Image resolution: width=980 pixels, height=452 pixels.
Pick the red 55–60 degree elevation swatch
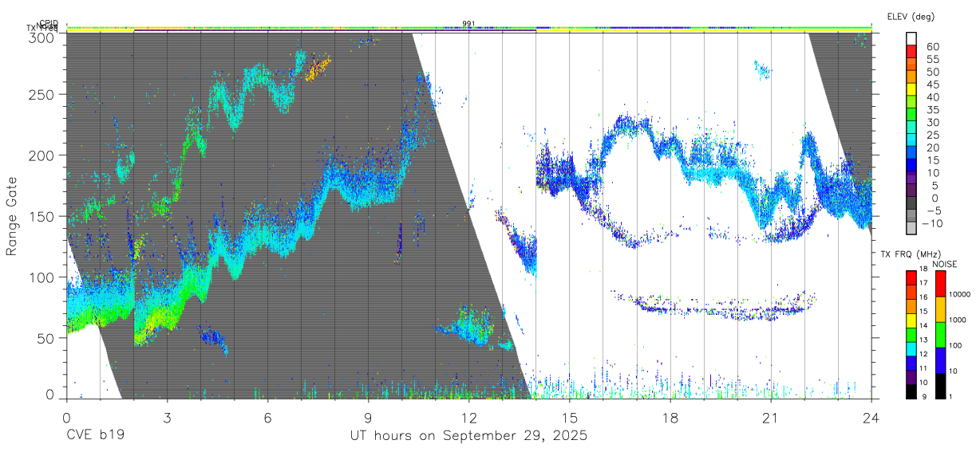click(911, 51)
